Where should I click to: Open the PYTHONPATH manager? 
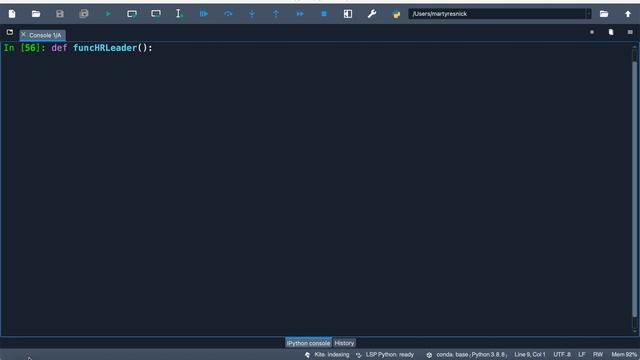(x=396, y=14)
